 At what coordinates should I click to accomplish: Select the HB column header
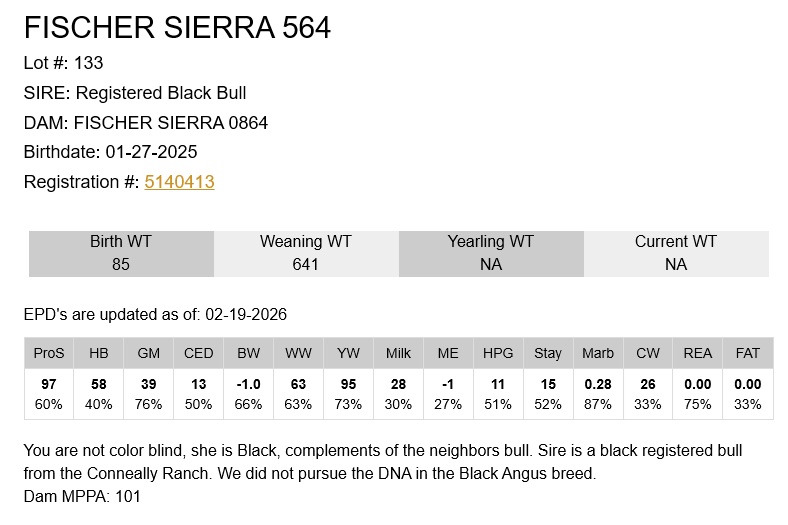98,353
